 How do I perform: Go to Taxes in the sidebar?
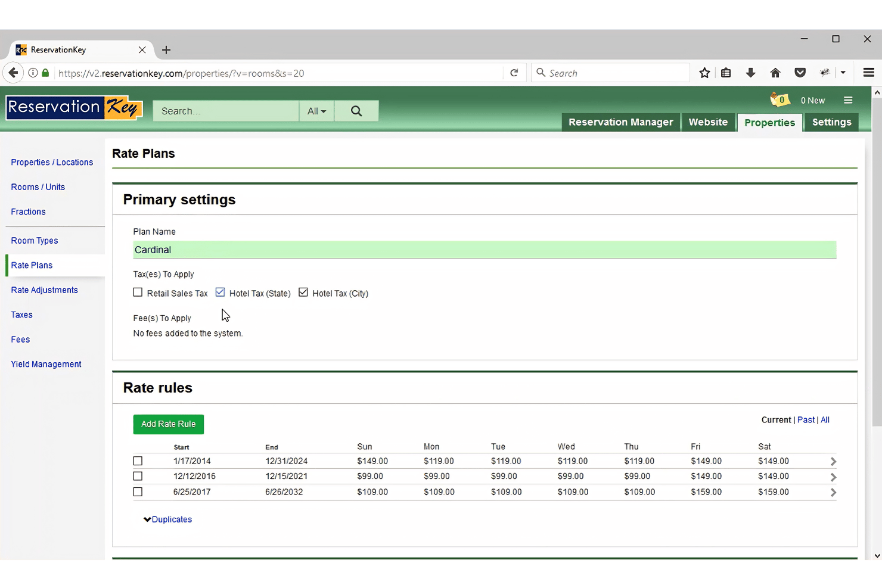pos(21,315)
